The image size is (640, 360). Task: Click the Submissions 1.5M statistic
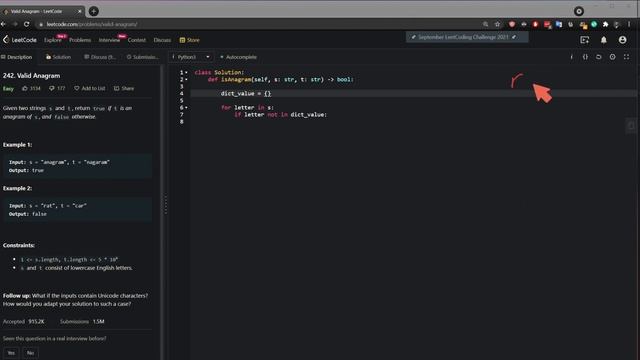tap(82, 322)
